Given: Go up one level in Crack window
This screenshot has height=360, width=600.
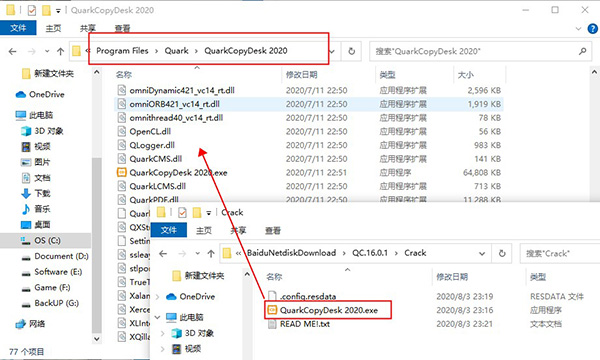Looking at the screenshot, I should pyautogui.click(x=211, y=253).
